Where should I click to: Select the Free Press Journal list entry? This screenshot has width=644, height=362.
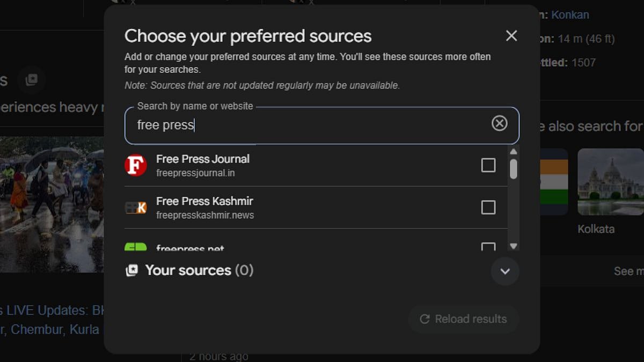[x=202, y=165]
